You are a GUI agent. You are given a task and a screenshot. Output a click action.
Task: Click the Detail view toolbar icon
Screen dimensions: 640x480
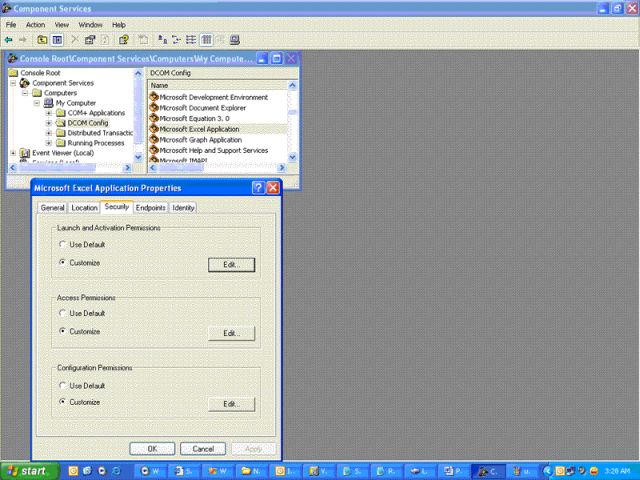coord(206,40)
